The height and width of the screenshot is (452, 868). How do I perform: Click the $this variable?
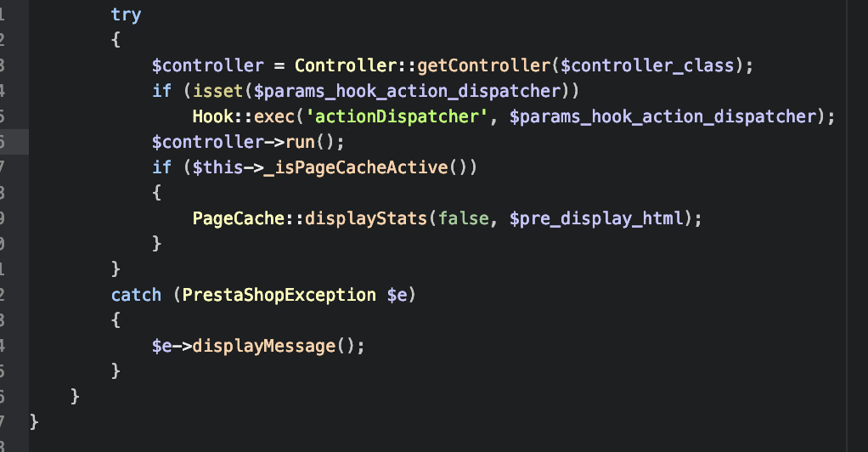217,167
